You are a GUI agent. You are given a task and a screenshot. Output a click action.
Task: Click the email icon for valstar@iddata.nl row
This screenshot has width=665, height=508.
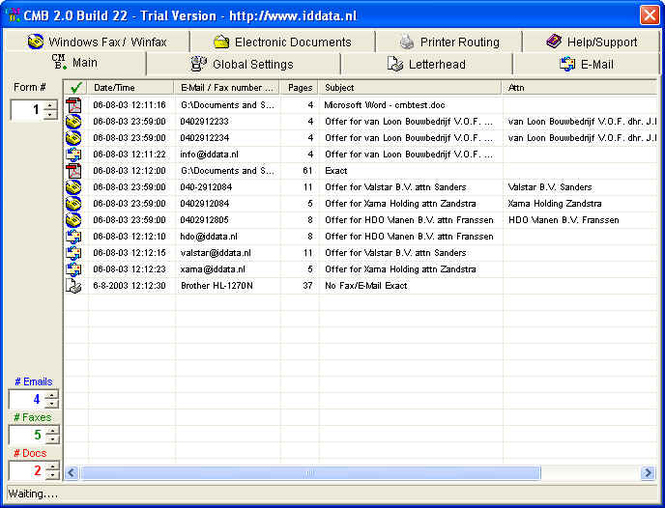74,253
